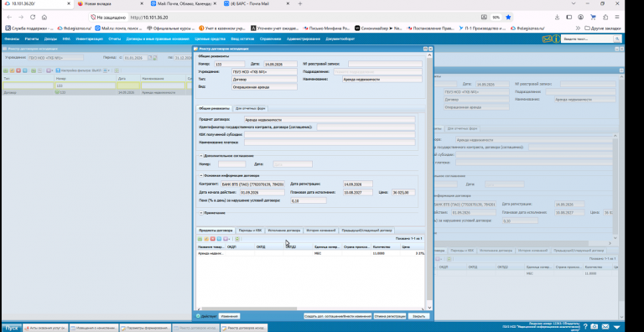Click the blue shopping cart extension icon

pyautogui.click(x=593, y=18)
